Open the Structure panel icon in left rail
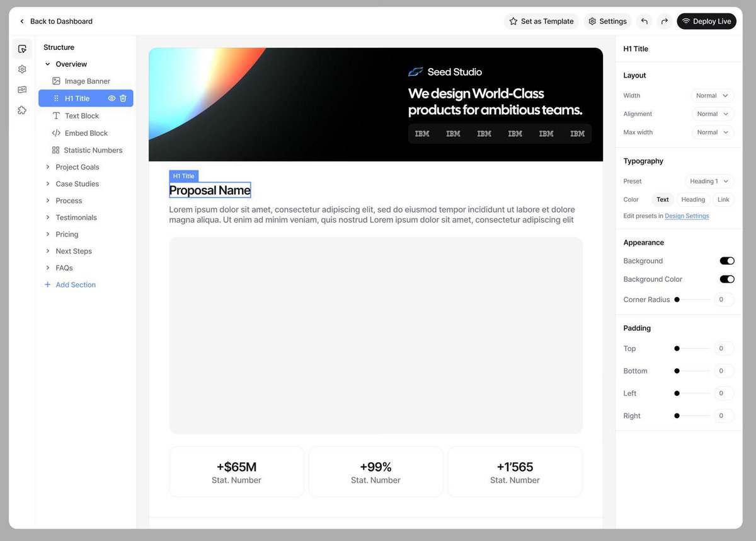Image resolution: width=756 pixels, height=541 pixels. pos(22,49)
